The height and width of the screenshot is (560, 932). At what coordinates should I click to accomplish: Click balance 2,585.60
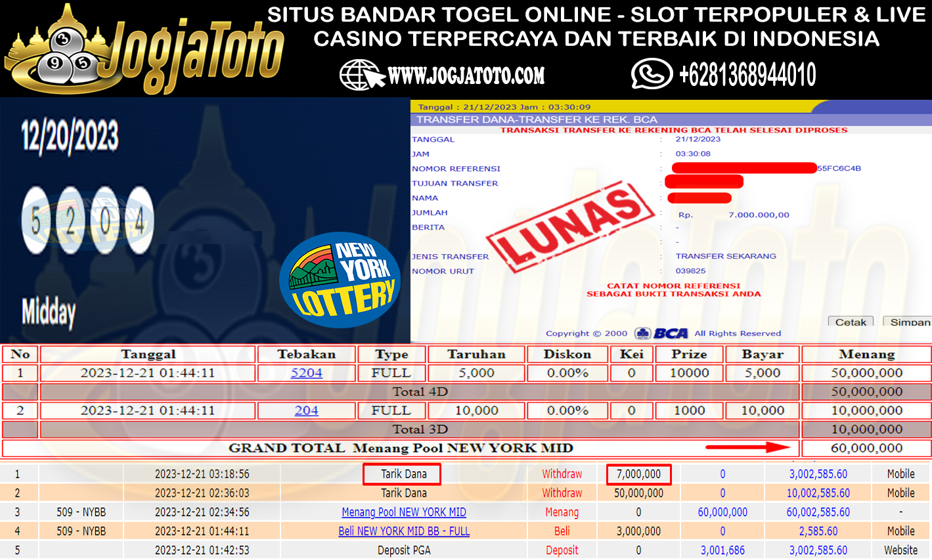[818, 531]
